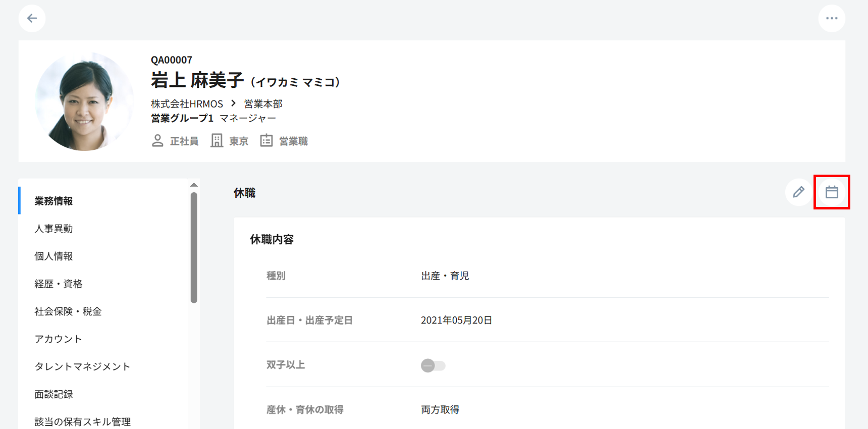868x429 pixels.
Task: Click the person icon beside 正社員
Action: (x=157, y=141)
